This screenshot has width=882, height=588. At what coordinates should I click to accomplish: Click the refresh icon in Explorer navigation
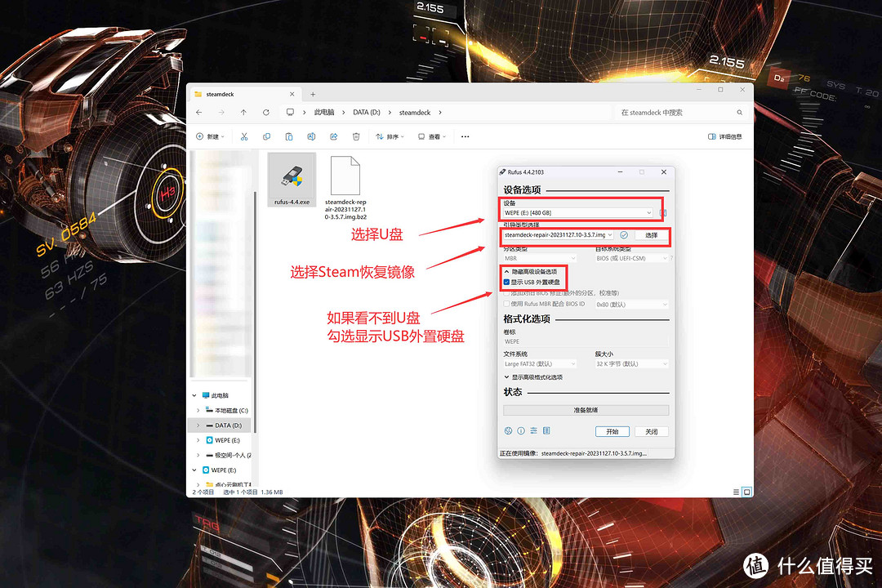(x=265, y=113)
